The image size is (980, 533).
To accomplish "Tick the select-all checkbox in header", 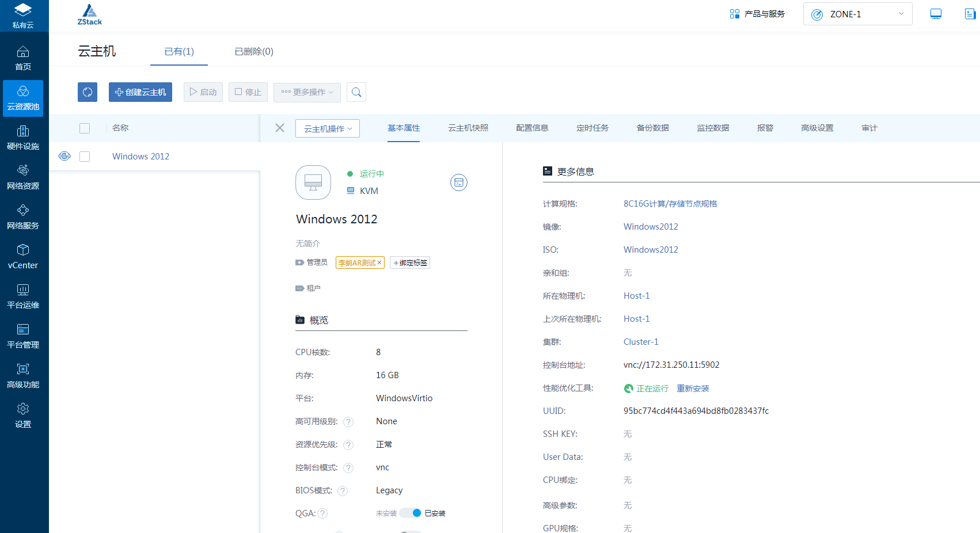I will coord(85,128).
